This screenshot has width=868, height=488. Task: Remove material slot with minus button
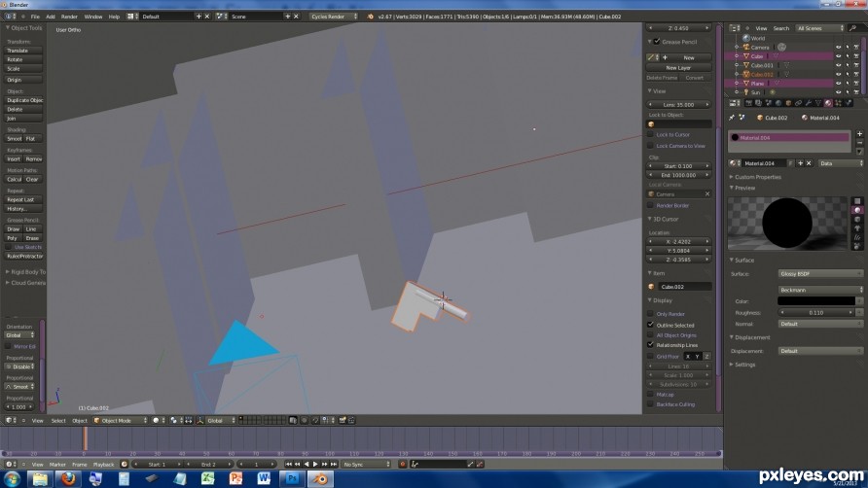click(859, 143)
